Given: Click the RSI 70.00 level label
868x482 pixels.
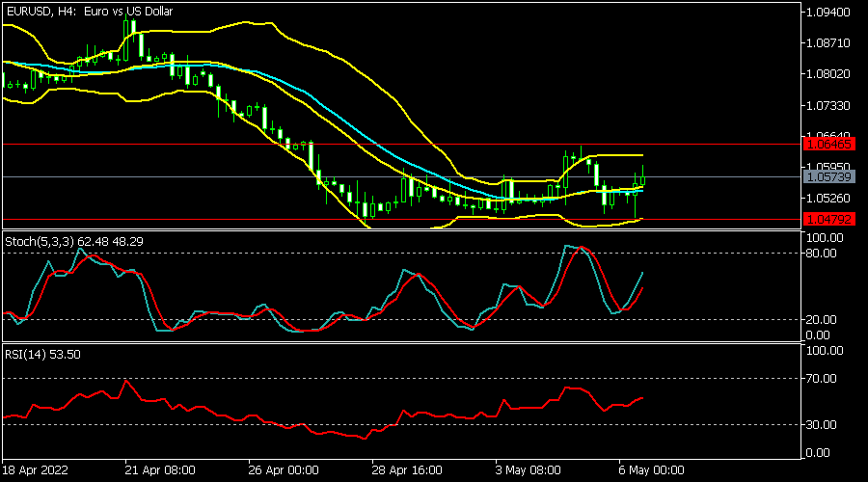Looking at the screenshot, I should [x=821, y=379].
